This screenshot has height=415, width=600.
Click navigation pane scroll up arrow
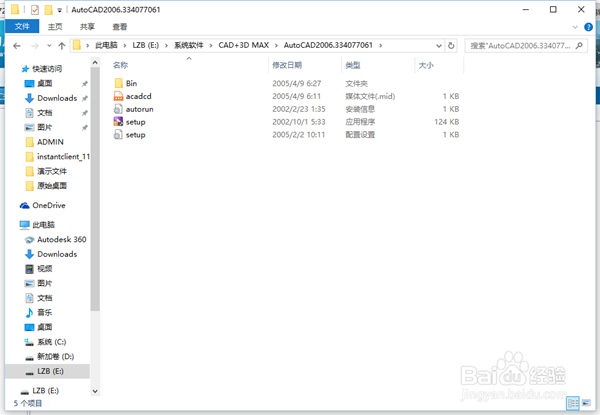95,62
